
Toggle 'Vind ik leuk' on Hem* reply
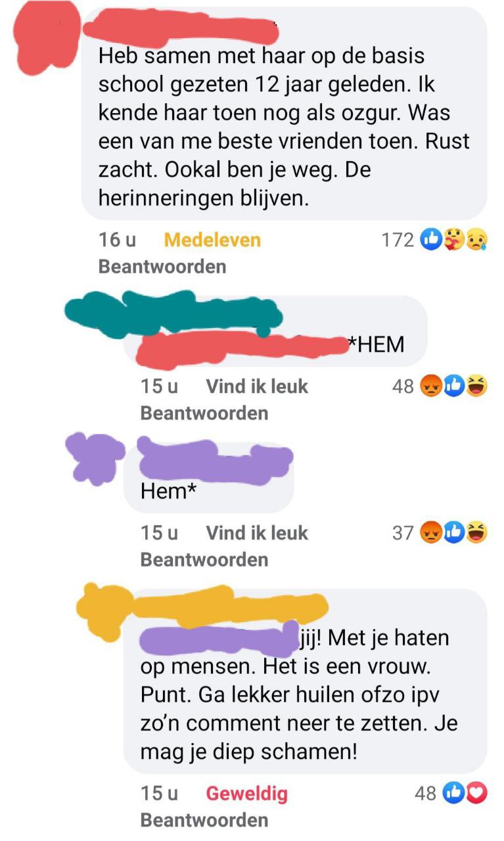(257, 533)
